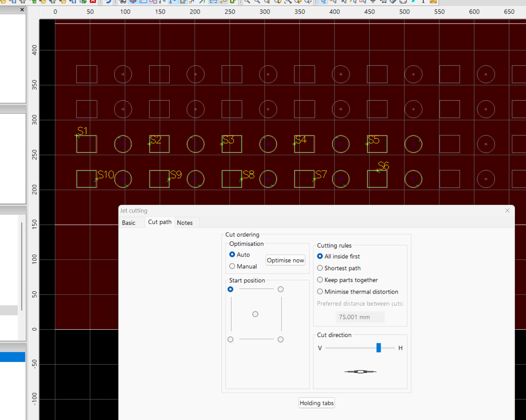Click the Cut direction slider handle

click(x=379, y=348)
